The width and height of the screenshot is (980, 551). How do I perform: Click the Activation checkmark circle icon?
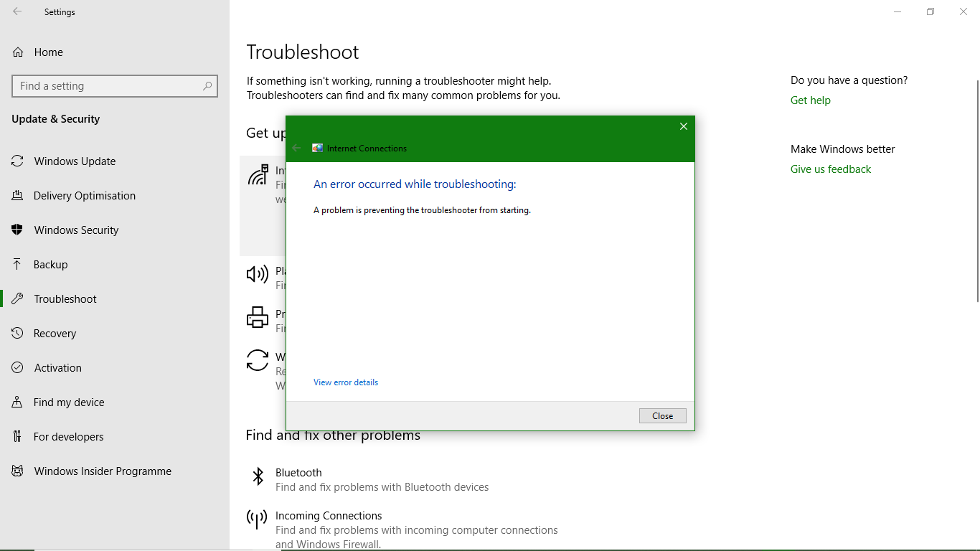(x=18, y=368)
